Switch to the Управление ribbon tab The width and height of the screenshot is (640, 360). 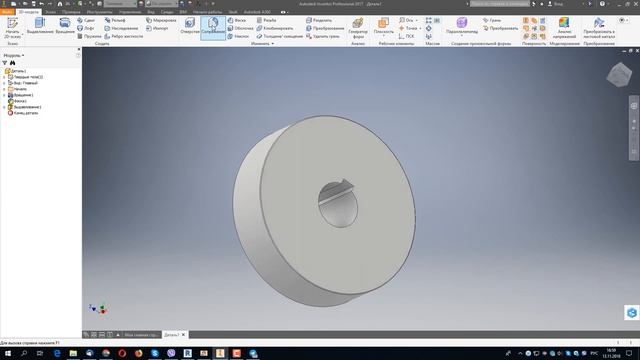point(130,12)
